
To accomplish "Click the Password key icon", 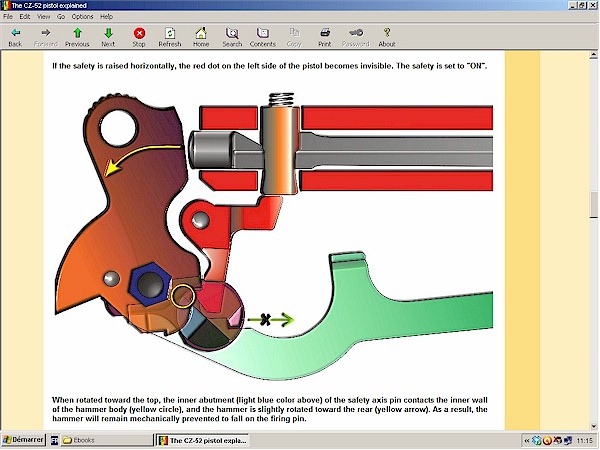I will point(355,37).
